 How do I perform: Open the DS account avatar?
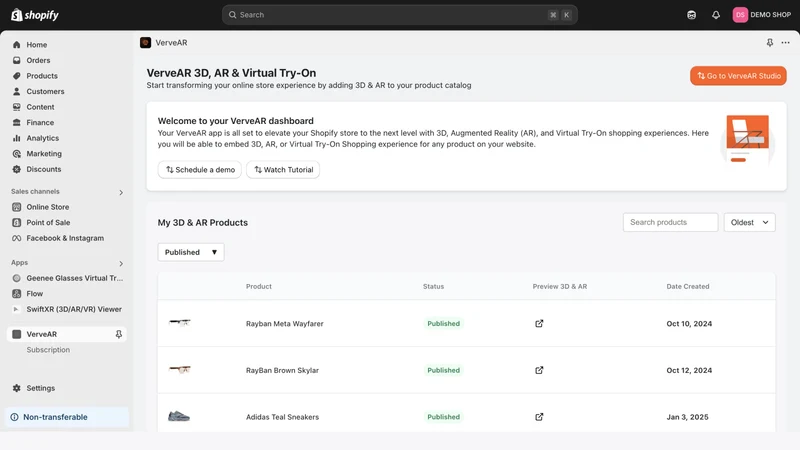[x=740, y=15]
